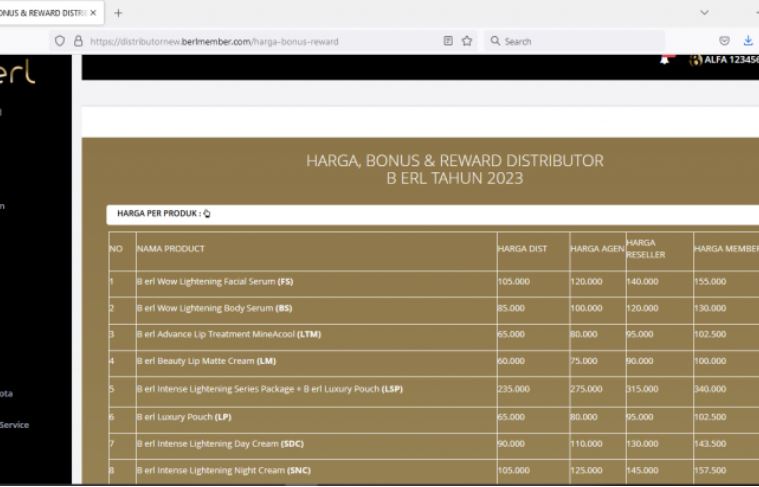Open the ALFA account dropdown menu
The height and width of the screenshot is (487, 759).
(731, 61)
